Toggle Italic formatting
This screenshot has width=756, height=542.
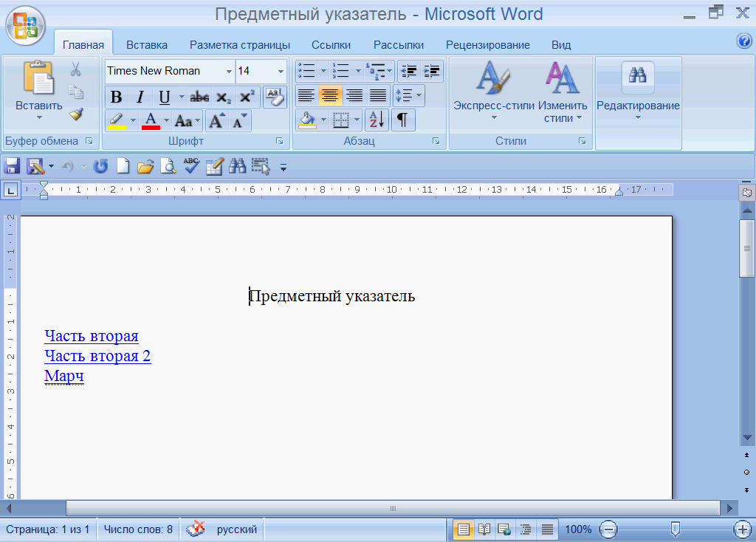140,97
